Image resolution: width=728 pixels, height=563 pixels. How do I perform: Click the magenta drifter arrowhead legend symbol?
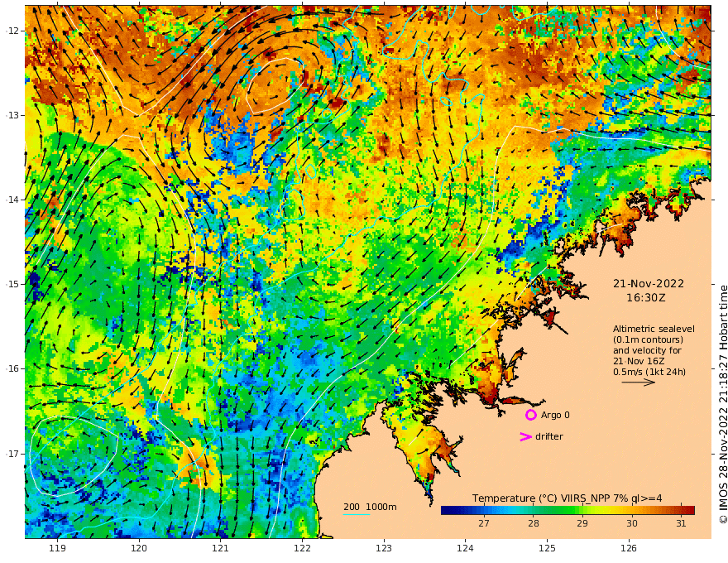tap(525, 436)
